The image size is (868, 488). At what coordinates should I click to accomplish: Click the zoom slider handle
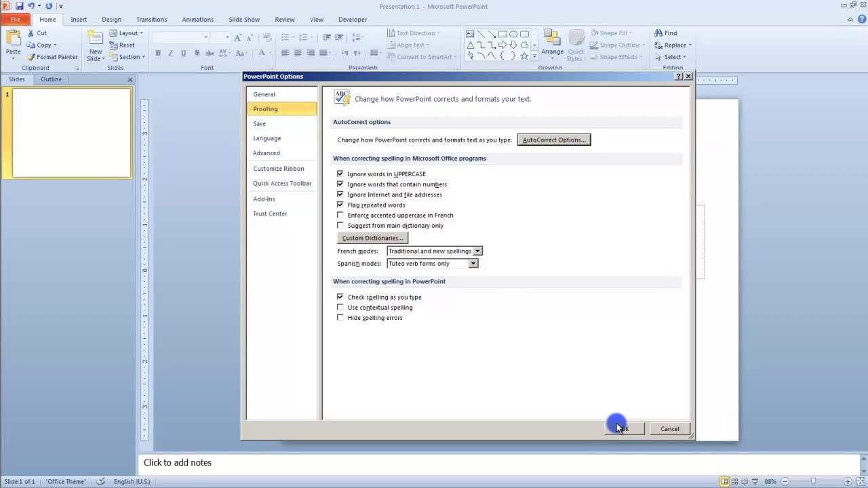813,481
